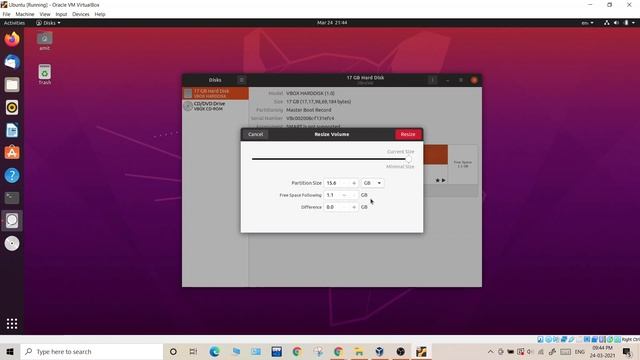Launch Terminal from the dock
Viewport: 640px width, 360px height.
coord(12,198)
